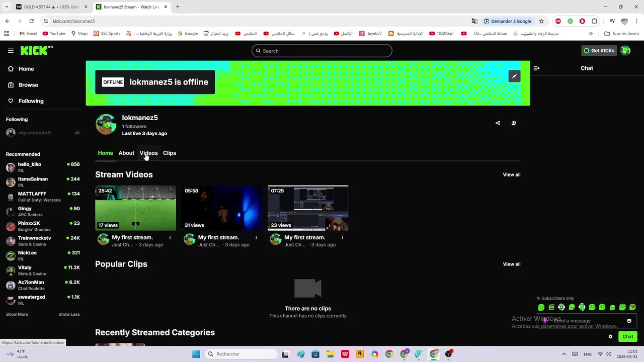Reload the page
Image resolution: width=644 pixels, height=362 pixels.
(31, 21)
